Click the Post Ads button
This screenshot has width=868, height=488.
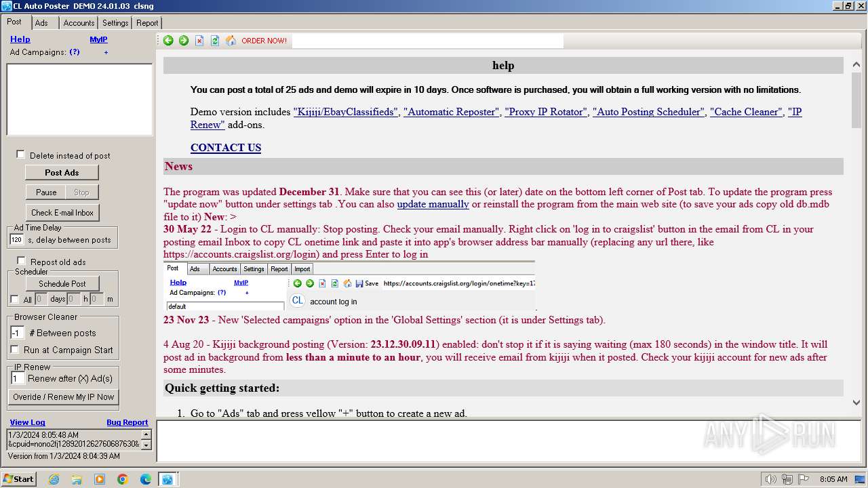(62, 172)
